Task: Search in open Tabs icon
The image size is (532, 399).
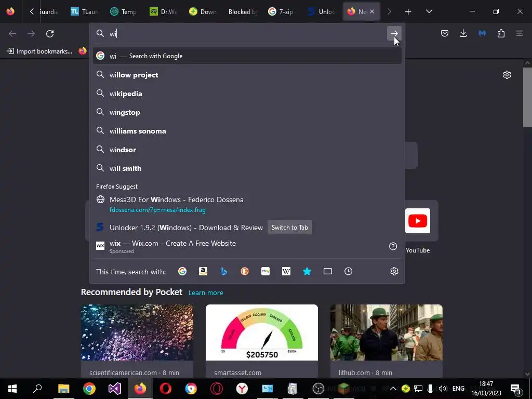Action: (x=328, y=271)
